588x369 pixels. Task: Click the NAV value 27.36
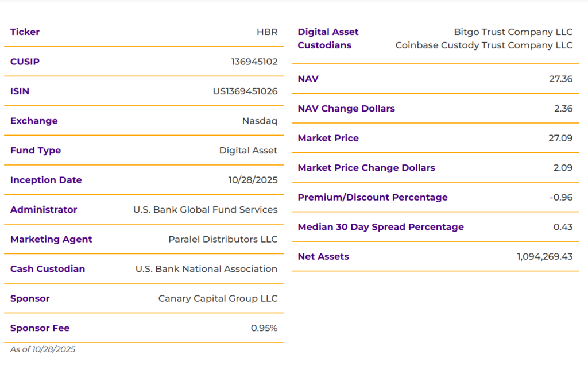[x=560, y=79]
